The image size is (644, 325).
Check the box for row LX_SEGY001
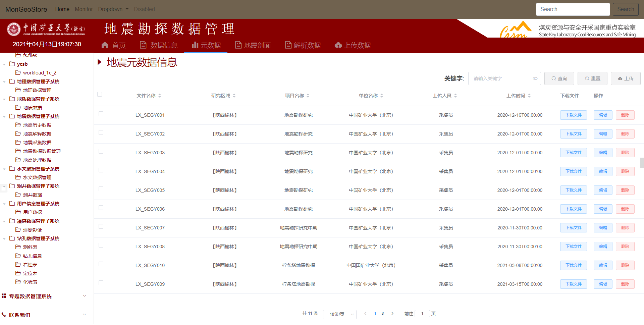101,114
